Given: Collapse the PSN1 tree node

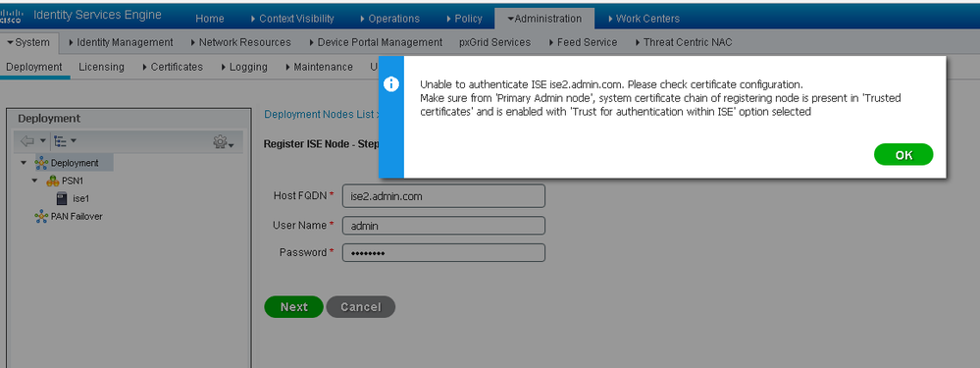Looking at the screenshot, I should [35, 182].
